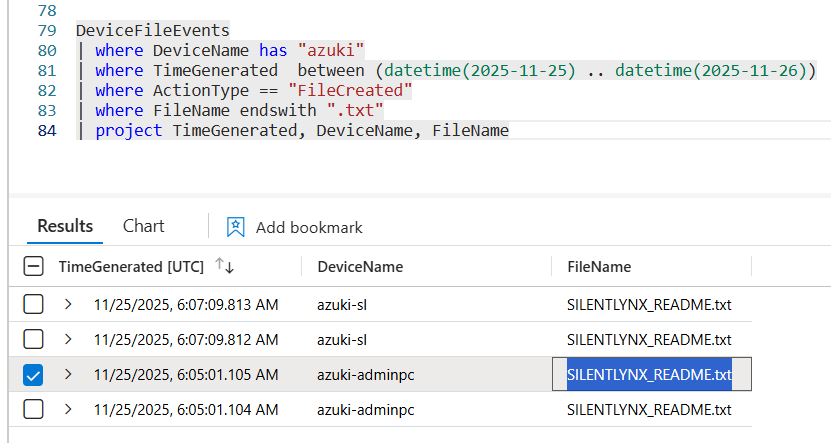
Task: Click line number 79 in editor gutter
Action: (x=47, y=30)
